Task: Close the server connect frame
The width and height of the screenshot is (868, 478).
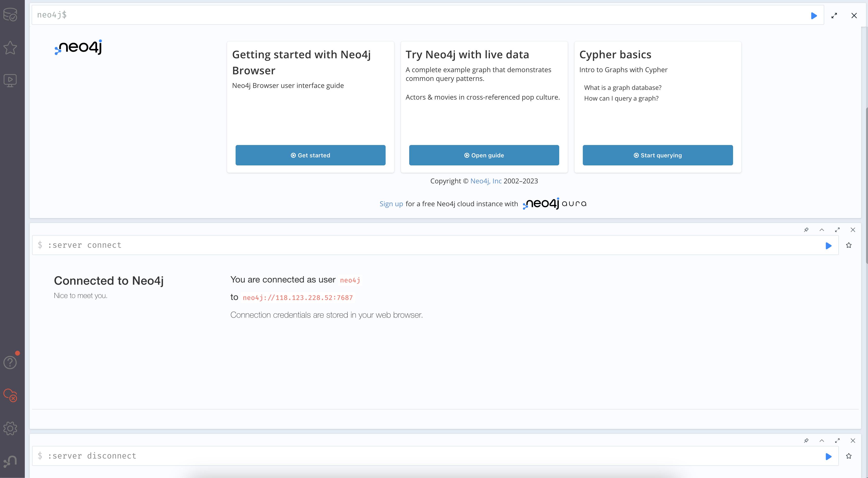Action: click(853, 230)
